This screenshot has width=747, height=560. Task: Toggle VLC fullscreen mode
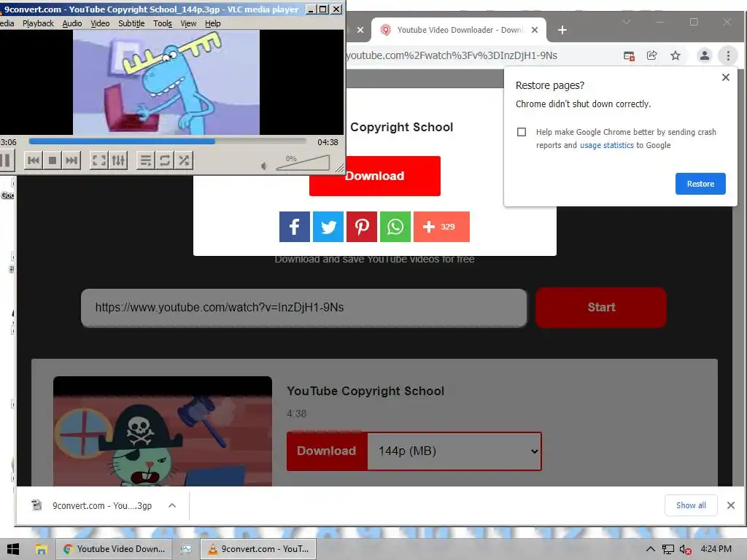(99, 160)
